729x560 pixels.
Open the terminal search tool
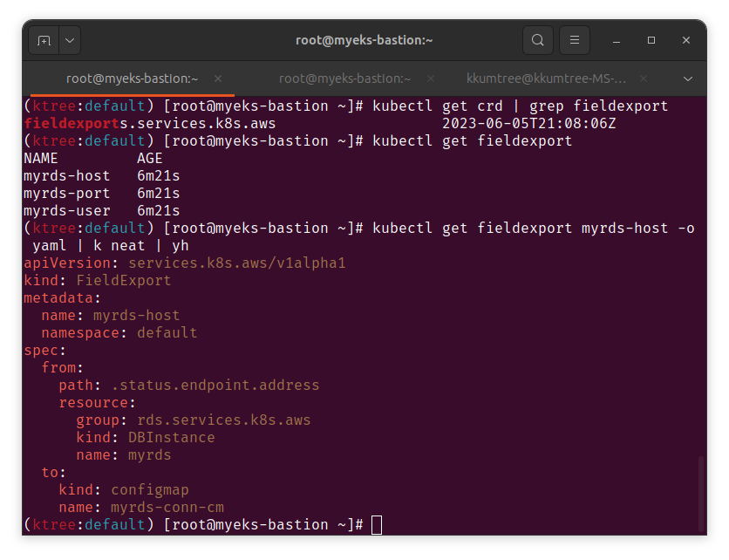pyautogui.click(x=538, y=40)
